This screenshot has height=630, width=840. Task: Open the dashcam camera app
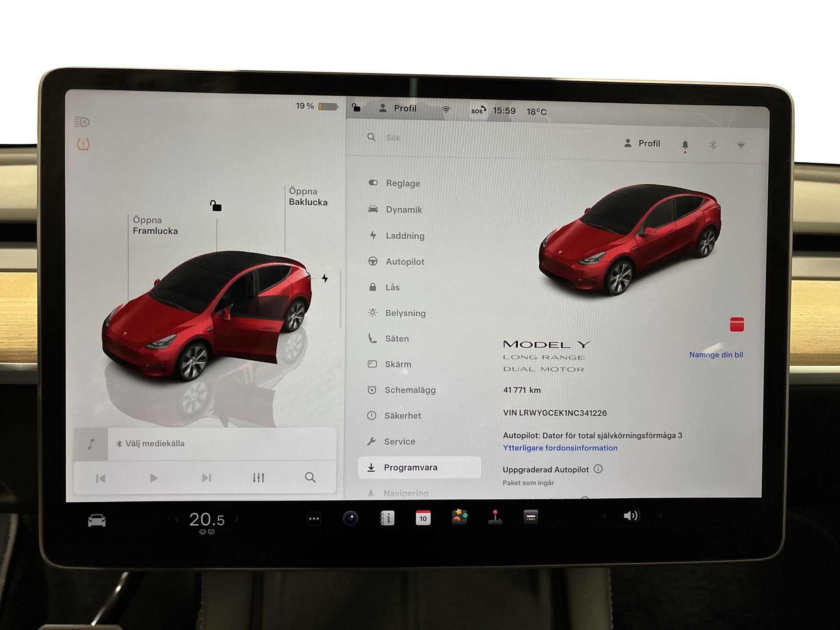coord(350,518)
